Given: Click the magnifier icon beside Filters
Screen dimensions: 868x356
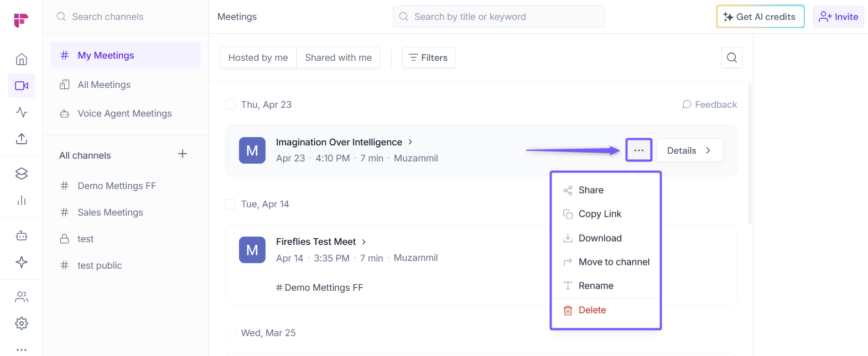Looking at the screenshot, I should pos(731,57).
